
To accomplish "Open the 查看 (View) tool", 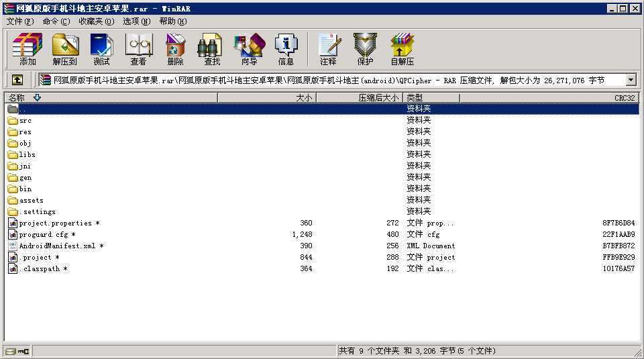I will point(138,49).
